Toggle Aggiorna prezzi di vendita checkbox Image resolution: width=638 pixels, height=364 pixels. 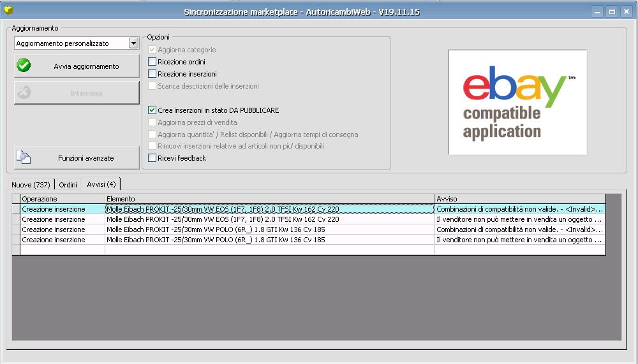tap(152, 122)
